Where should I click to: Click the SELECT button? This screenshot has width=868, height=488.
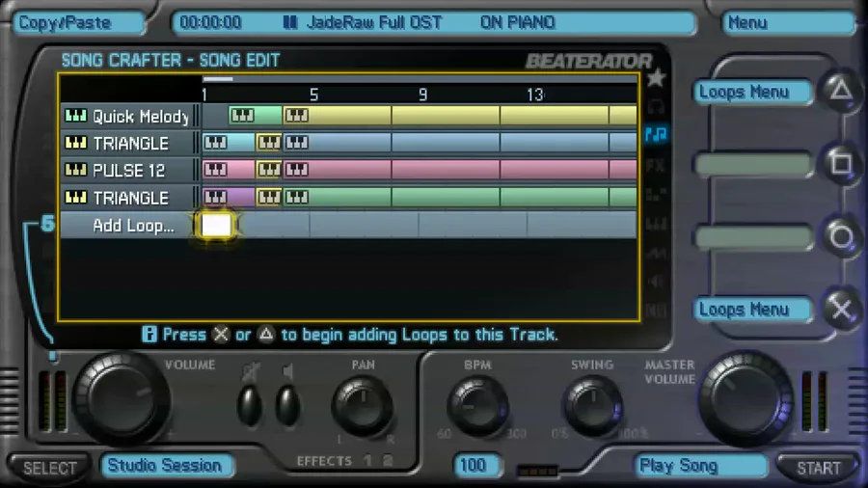point(49,468)
